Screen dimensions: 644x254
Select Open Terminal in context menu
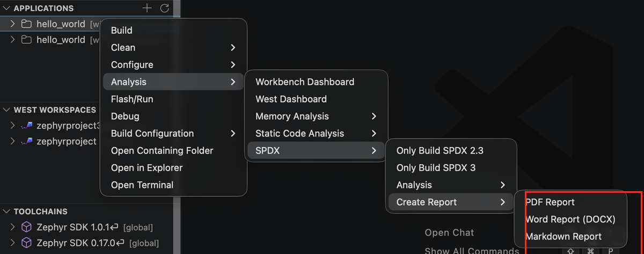pos(173,185)
